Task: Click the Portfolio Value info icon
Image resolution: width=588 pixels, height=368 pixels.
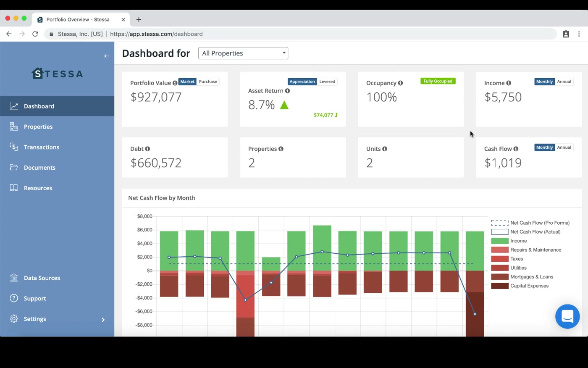Action: point(175,83)
